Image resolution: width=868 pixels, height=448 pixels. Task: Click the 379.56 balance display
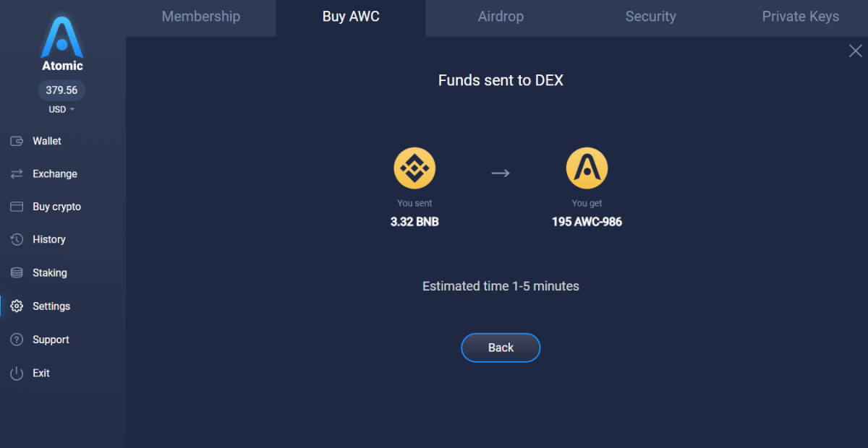tap(61, 90)
